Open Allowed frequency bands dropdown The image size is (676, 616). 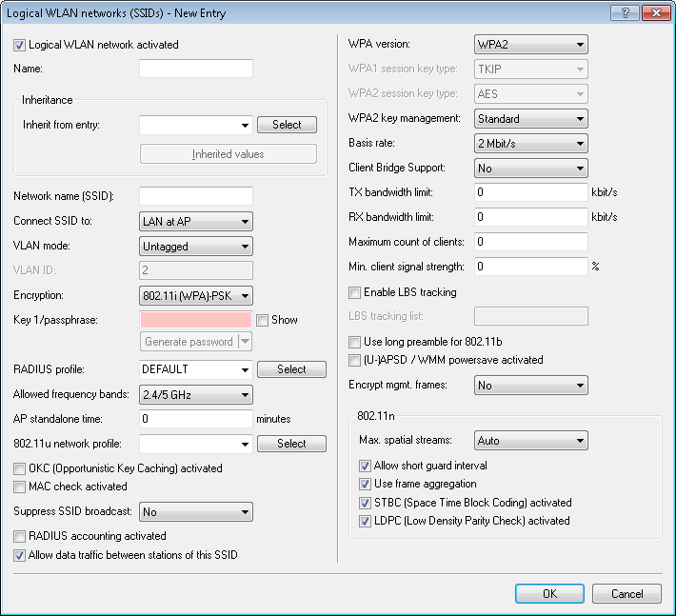tap(195, 394)
